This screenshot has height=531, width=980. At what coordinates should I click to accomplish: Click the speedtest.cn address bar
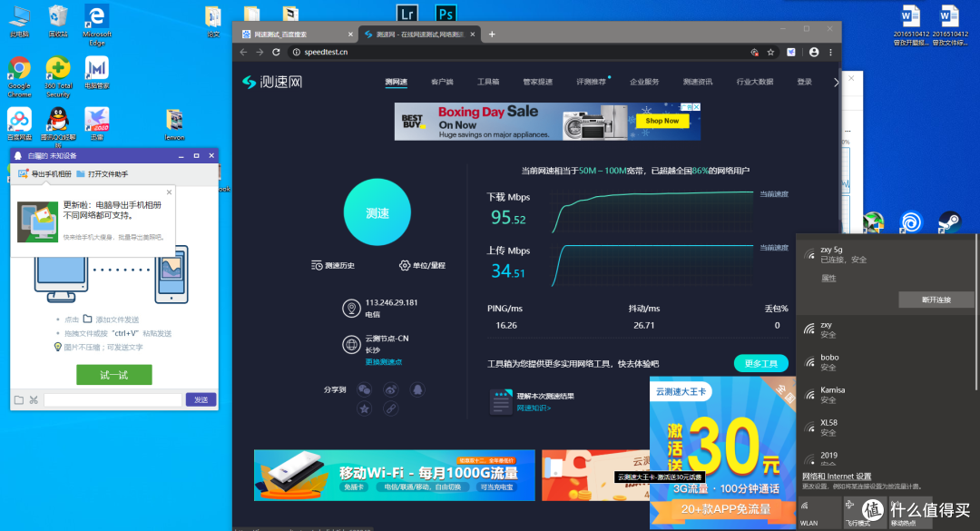pos(519,52)
